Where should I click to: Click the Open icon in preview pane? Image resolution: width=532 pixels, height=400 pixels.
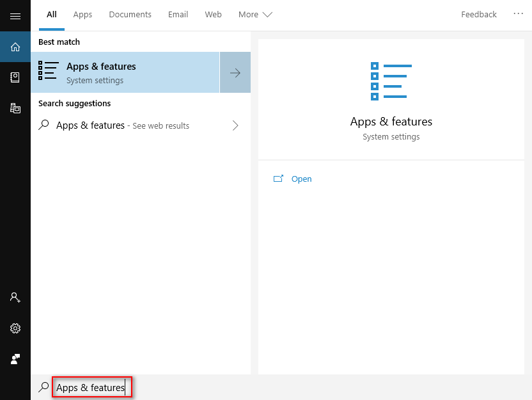[278, 179]
